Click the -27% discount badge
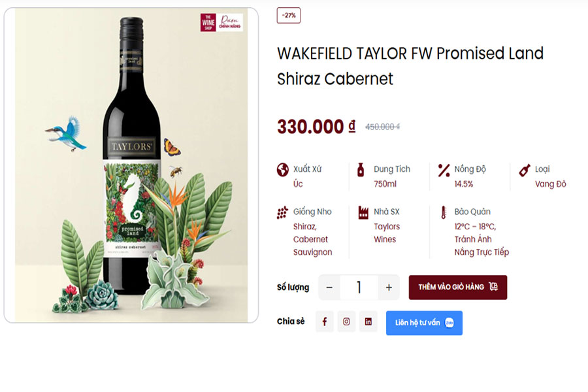 [x=287, y=15]
